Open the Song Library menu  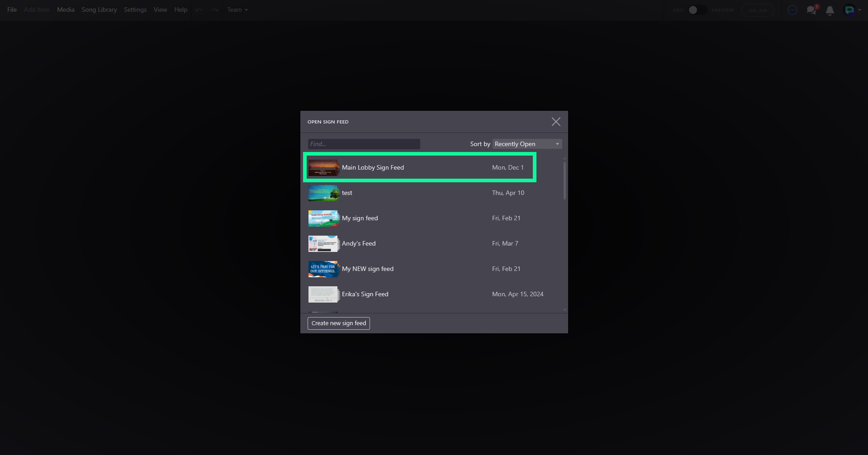pos(99,10)
